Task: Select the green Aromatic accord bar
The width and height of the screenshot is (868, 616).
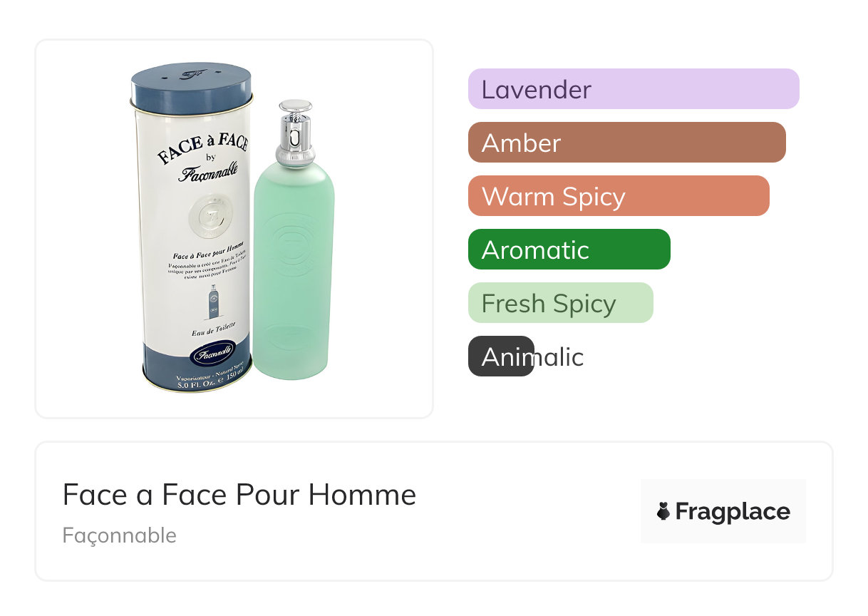Action: click(x=569, y=250)
